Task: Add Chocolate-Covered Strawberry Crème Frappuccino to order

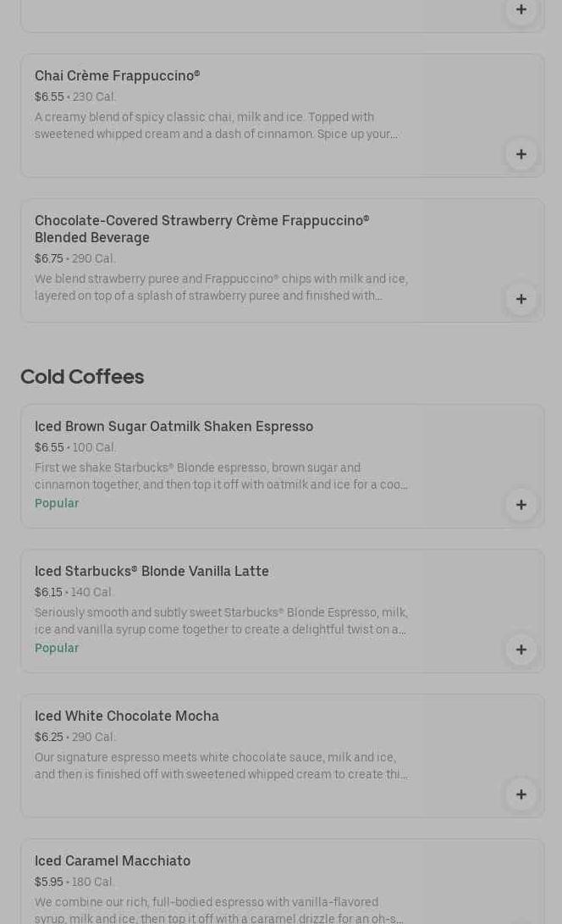Action: [x=521, y=299]
